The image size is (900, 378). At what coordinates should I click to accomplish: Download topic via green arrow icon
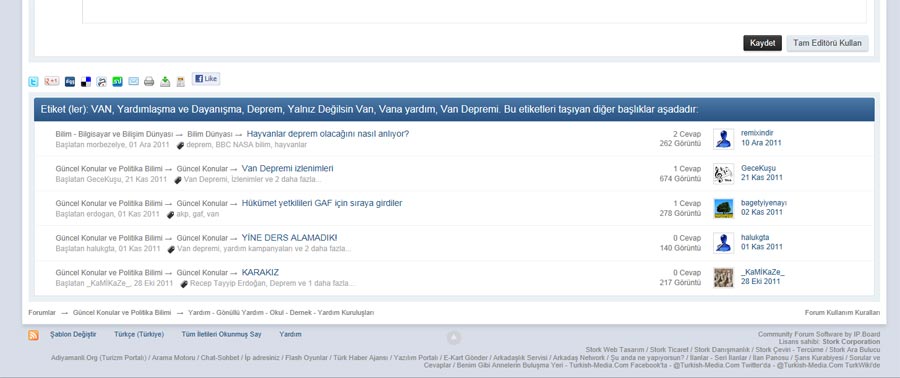click(165, 81)
